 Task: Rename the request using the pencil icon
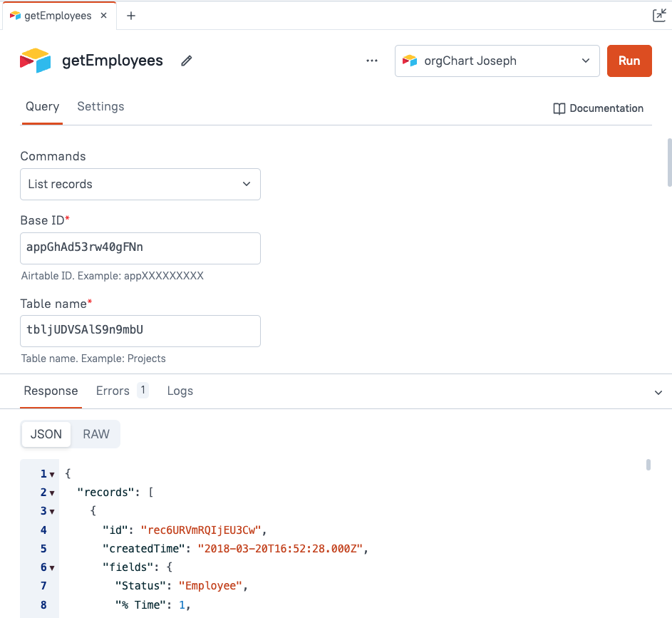[x=186, y=61]
